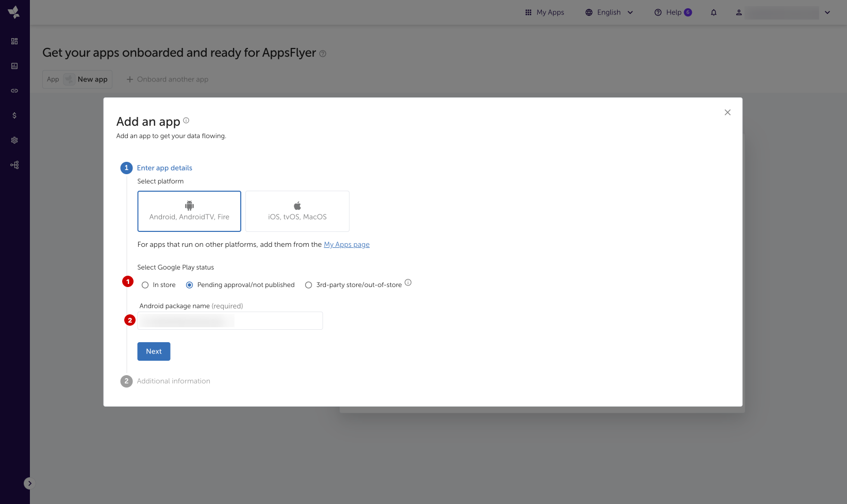
Task: Click the user account person icon
Action: click(x=739, y=12)
